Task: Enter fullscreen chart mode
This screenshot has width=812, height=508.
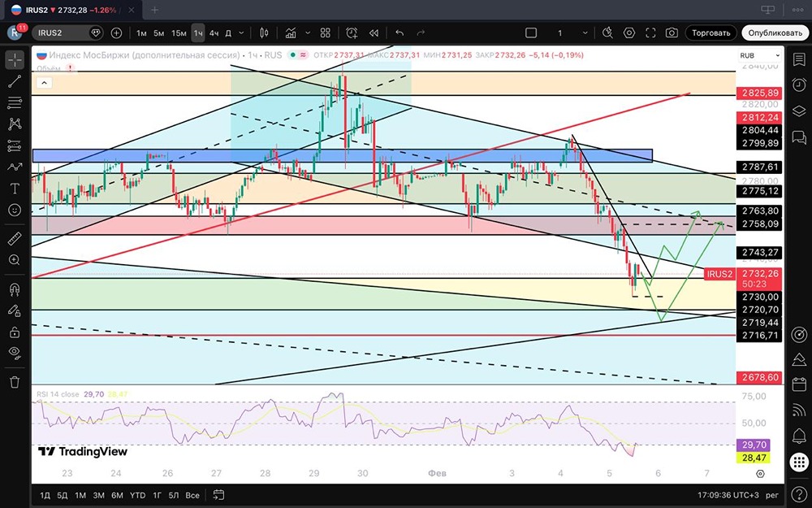Action: pos(650,33)
